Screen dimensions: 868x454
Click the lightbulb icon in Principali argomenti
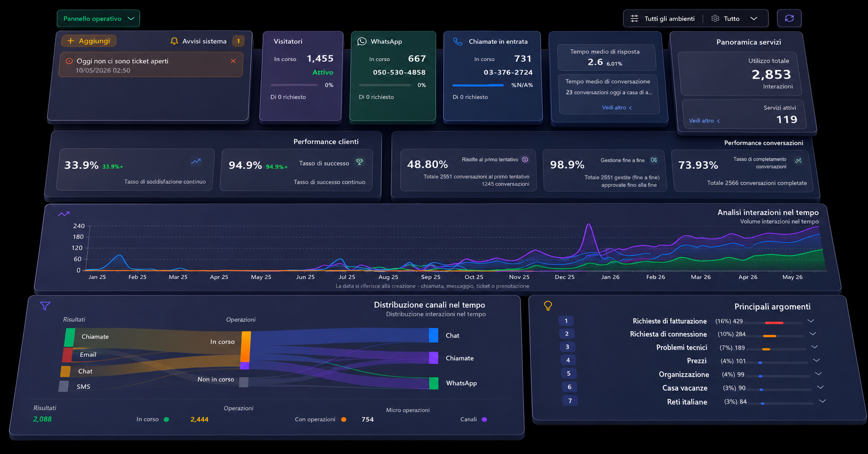pyautogui.click(x=548, y=306)
